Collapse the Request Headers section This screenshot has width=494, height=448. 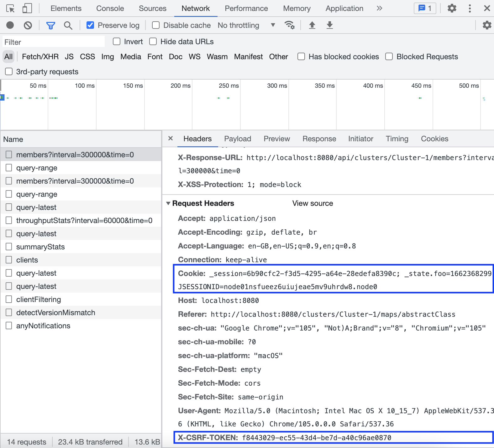click(168, 203)
